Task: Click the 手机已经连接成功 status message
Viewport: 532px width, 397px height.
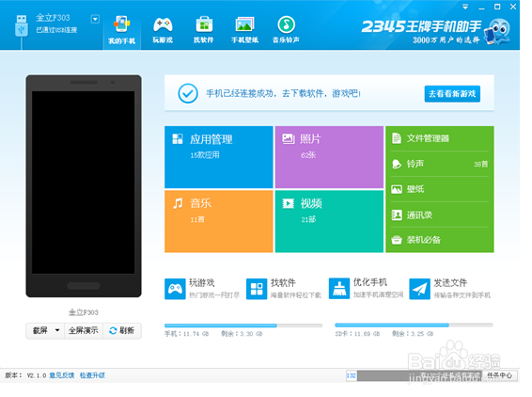Action: [283, 93]
